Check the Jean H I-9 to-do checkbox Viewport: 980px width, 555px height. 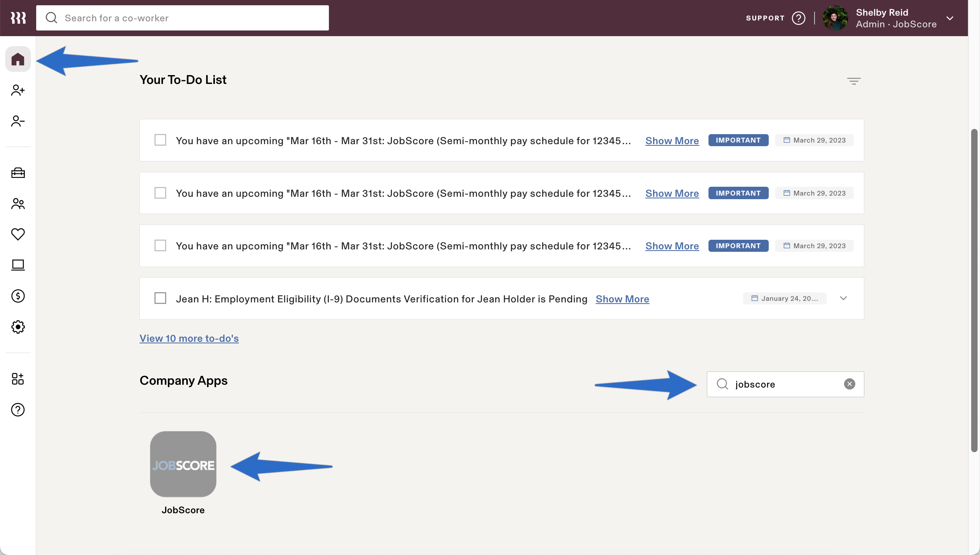pyautogui.click(x=160, y=298)
